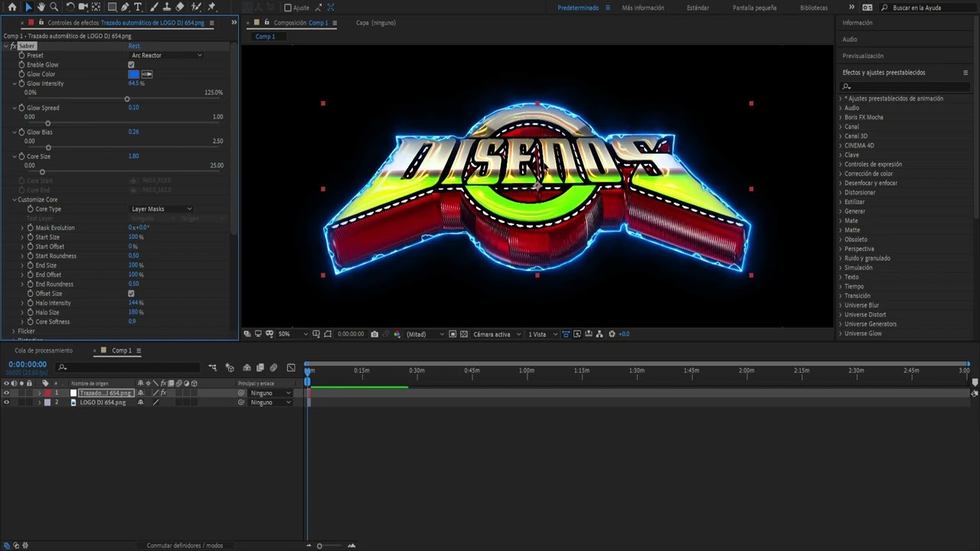The height and width of the screenshot is (551, 980).
Task: Enable the Draft 3D timeline icon
Action: [x=230, y=368]
